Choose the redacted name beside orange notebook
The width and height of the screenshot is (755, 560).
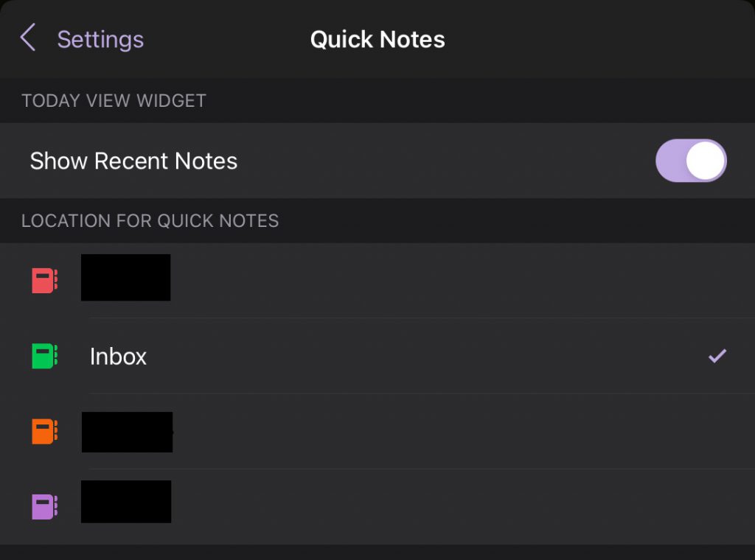pyautogui.click(x=127, y=432)
